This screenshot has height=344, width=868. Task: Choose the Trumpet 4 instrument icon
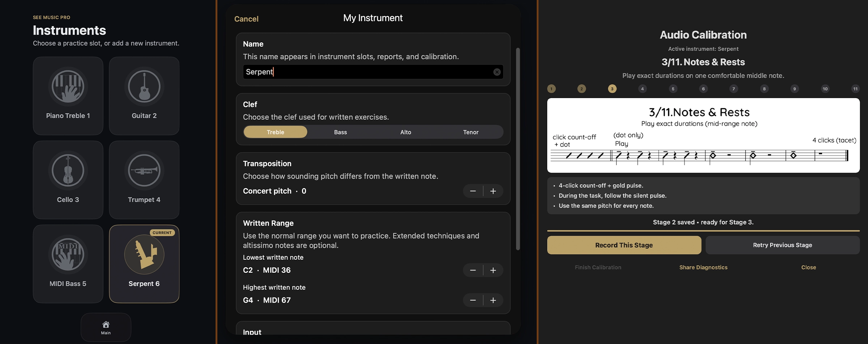(x=144, y=171)
